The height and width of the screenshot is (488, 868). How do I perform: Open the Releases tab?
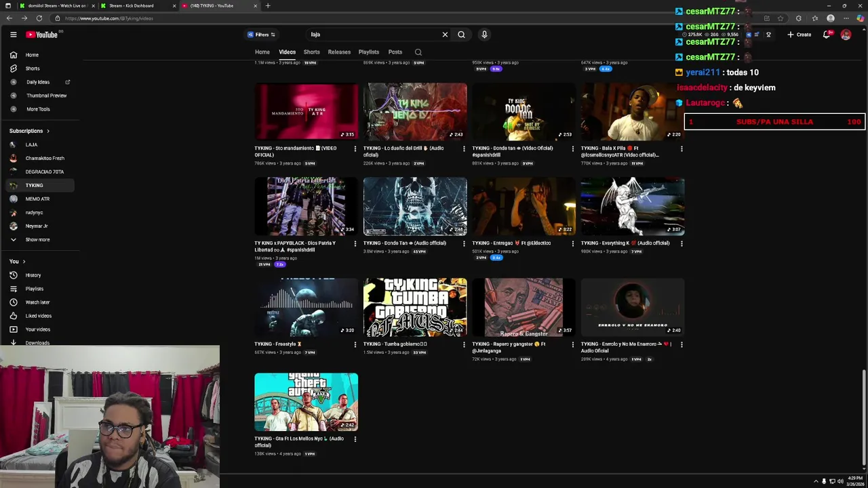point(339,52)
